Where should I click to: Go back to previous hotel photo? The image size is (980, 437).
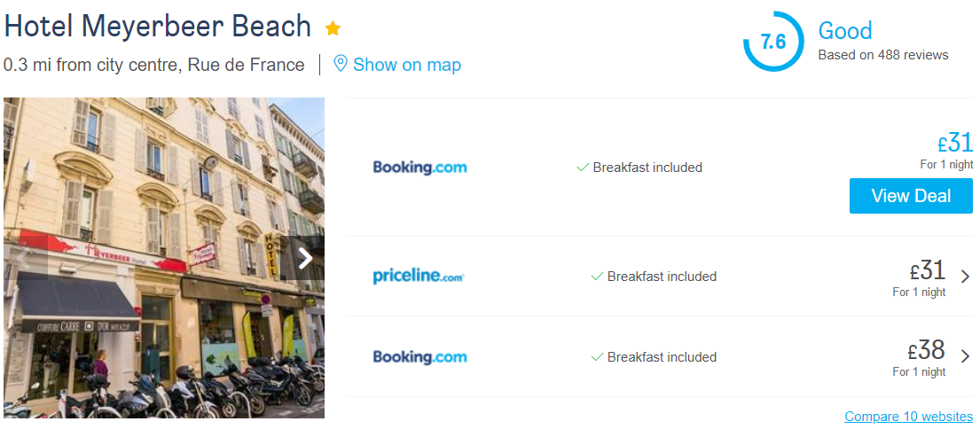pos(23,258)
